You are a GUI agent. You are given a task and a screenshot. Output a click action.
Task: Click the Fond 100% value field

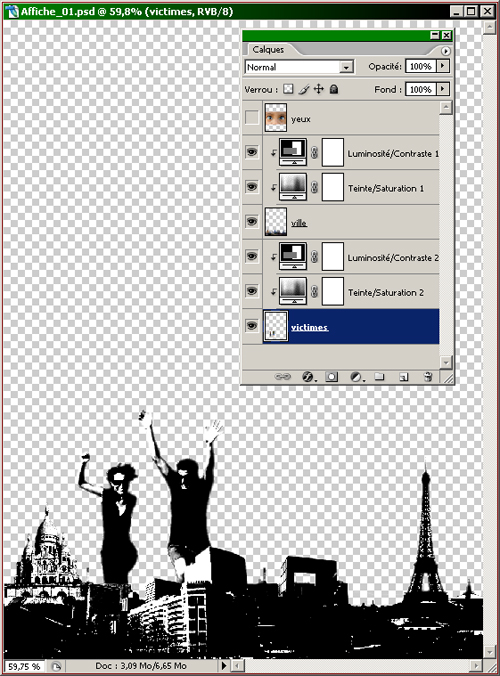coord(421,89)
